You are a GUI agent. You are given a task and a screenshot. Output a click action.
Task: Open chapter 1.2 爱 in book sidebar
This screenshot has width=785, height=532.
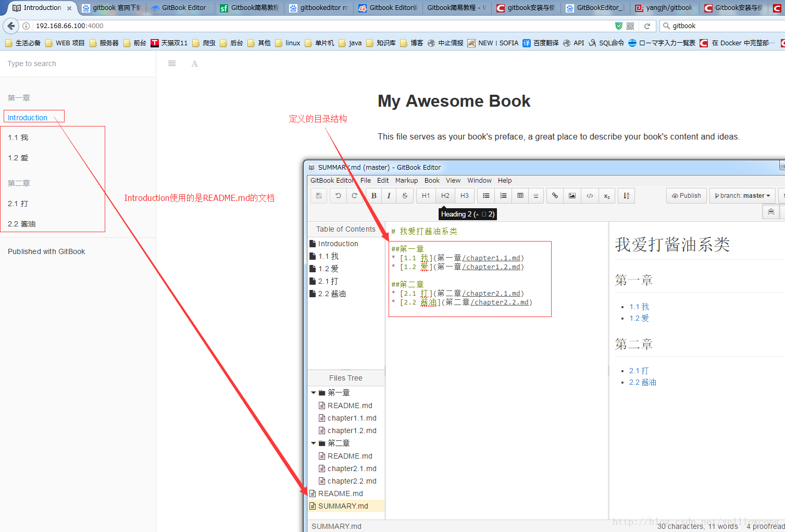tap(18, 158)
